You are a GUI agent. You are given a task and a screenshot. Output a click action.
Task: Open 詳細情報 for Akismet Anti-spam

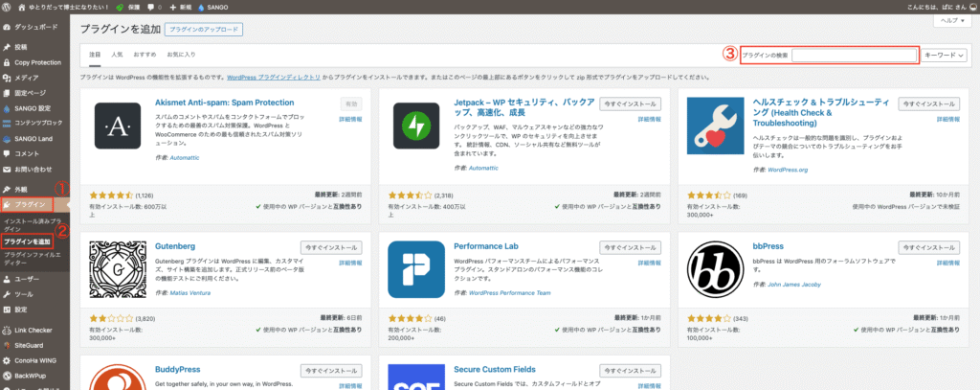click(x=350, y=119)
